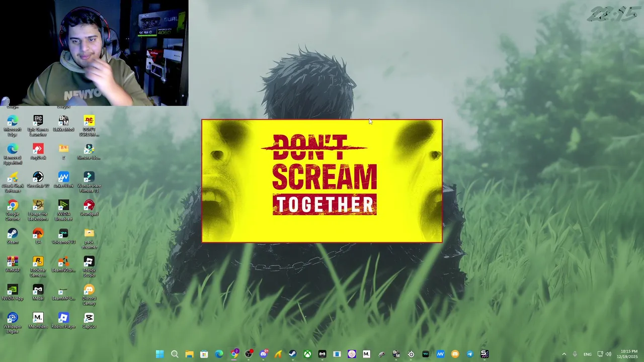Open the Attack Shark Software shortcut
The image size is (644, 362).
click(13, 182)
